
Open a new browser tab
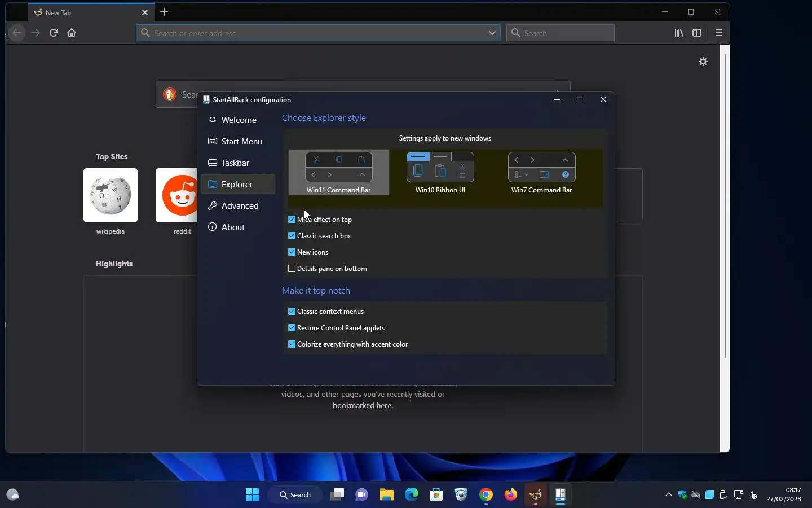(164, 12)
